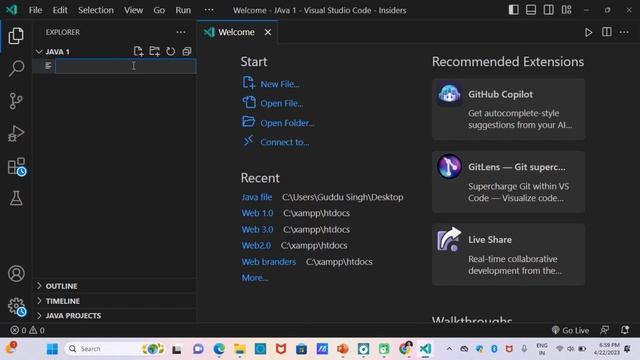Close the Welcome tab
Image resolution: width=640 pixels, height=360 pixels.
click(x=268, y=32)
